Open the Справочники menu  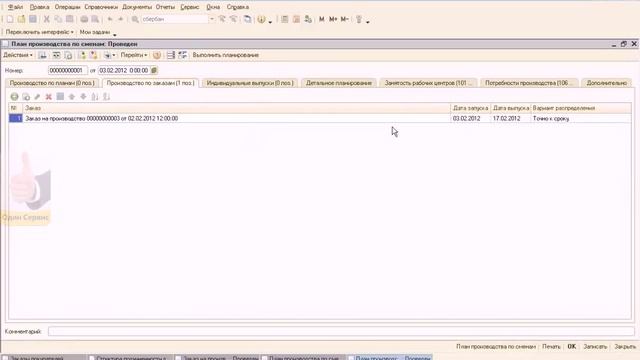point(101,7)
